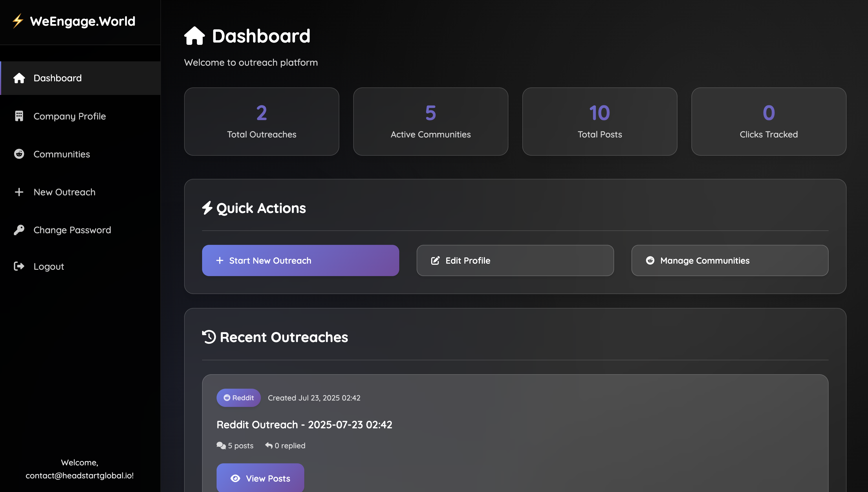Click the reply arrow icon beside 0 replied

point(269,445)
